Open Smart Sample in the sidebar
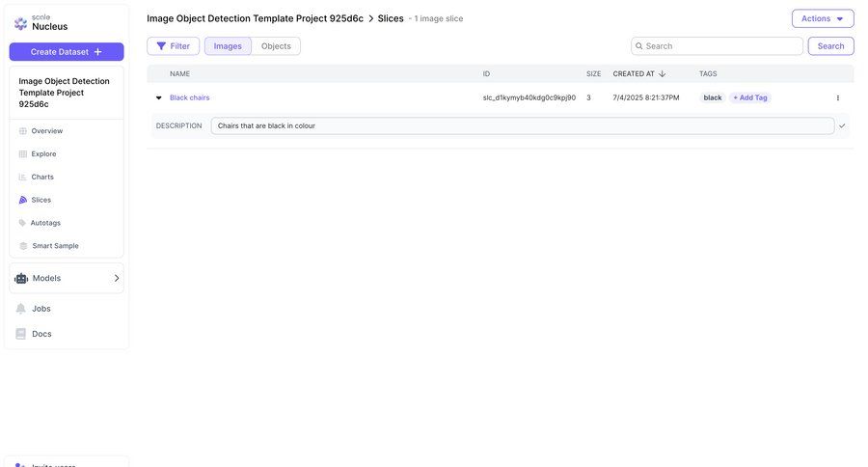The width and height of the screenshot is (868, 467). (55, 246)
